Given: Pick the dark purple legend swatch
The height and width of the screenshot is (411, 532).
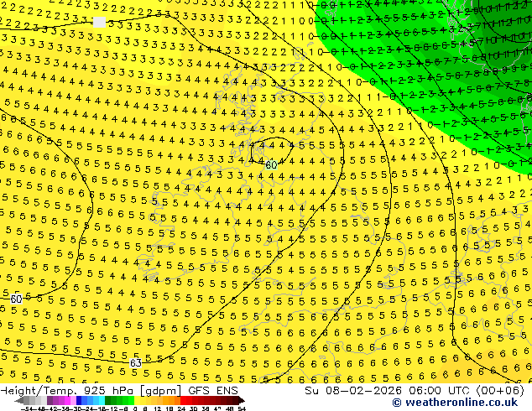Looking at the screenshot, I should [50, 400].
